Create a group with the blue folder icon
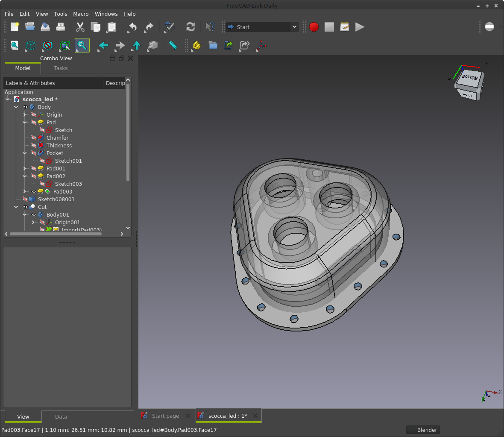Screen dimensions: 504x437 pos(213,46)
